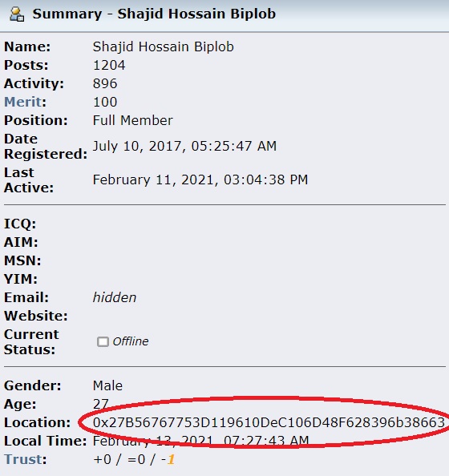Open the Merit link
Viewport: 449px width, 476px height.
coord(23,102)
